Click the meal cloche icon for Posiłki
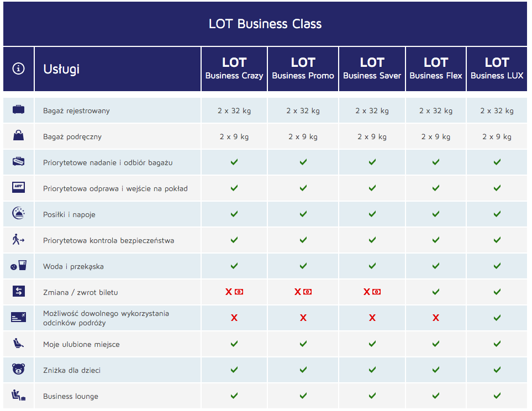Viewport: 532px width, 411px height. click(x=18, y=213)
